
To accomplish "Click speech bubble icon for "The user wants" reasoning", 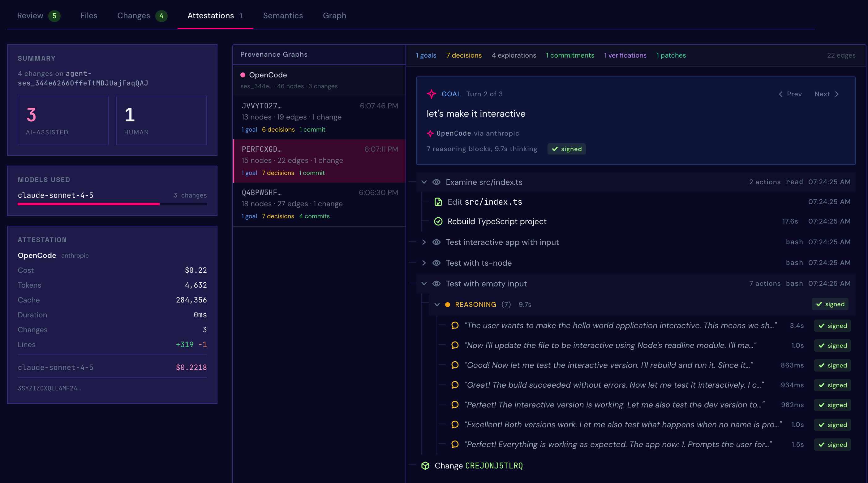I will (455, 325).
